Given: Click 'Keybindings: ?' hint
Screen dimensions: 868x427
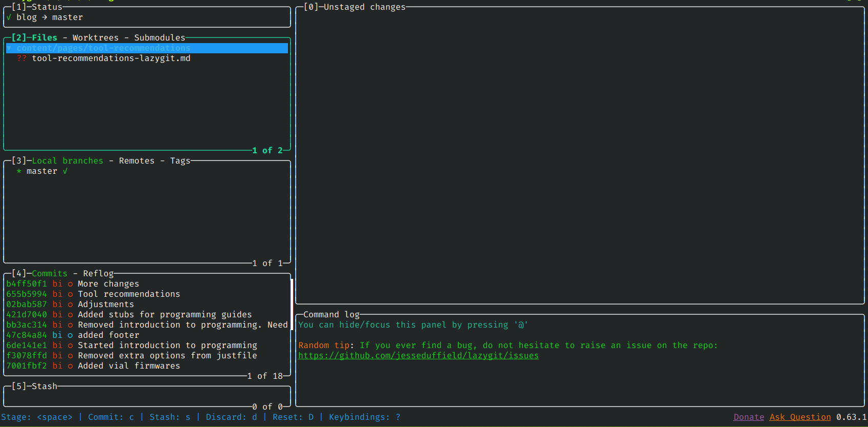Looking at the screenshot, I should coord(365,417).
